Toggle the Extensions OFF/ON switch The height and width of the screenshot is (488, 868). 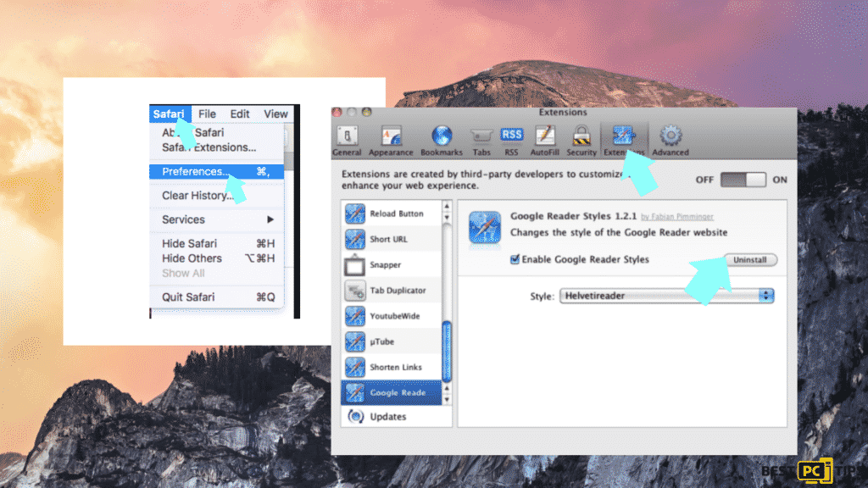click(743, 180)
